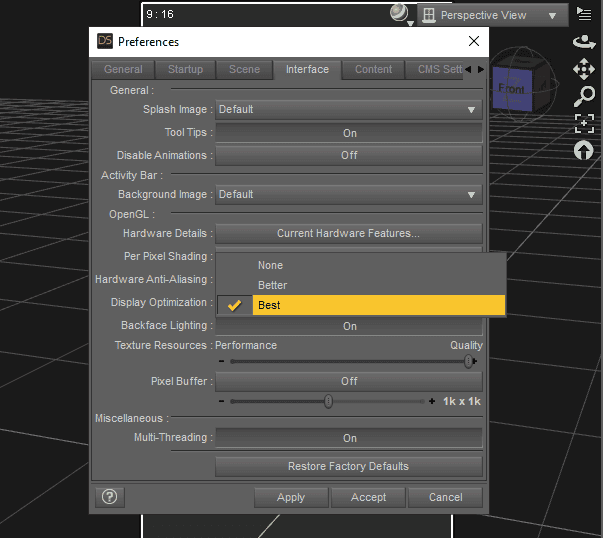Viewport: 603px width, 538px height.
Task: Select the Better option in the list
Action: point(272,286)
